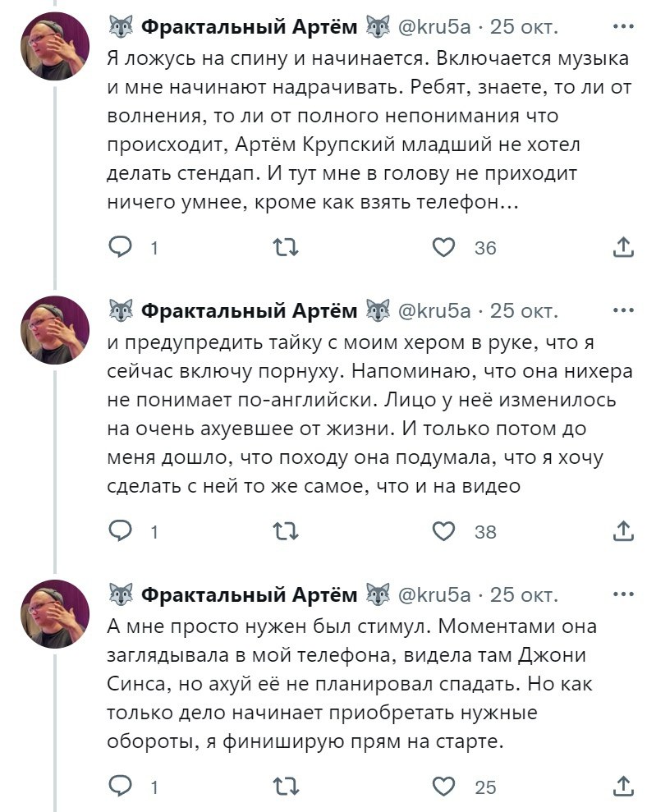Open more options on first tweet
The image size is (656, 812).
click(x=623, y=27)
